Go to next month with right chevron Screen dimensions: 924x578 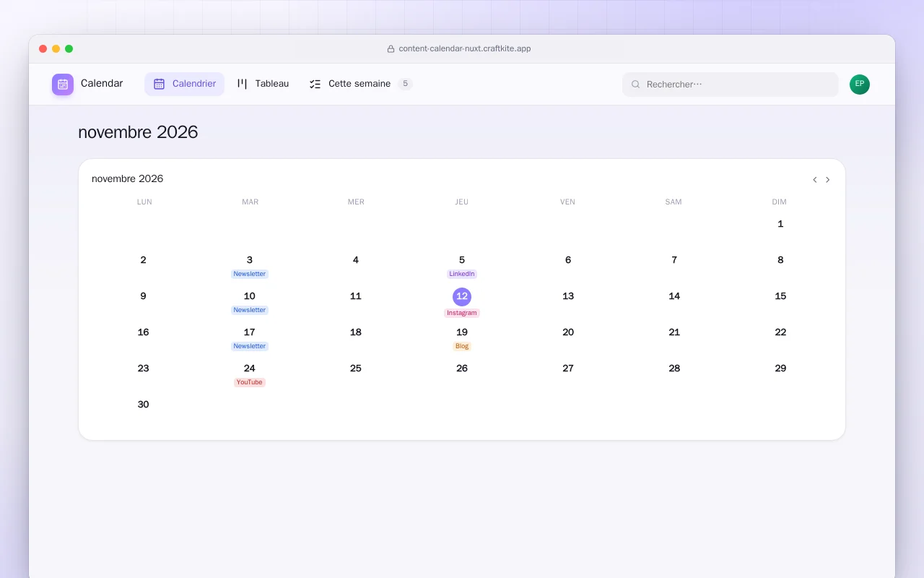[828, 180]
